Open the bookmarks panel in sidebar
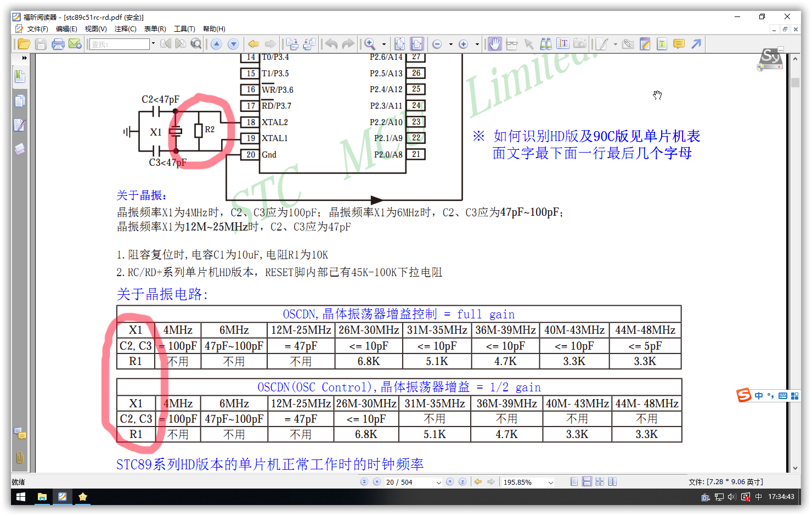 pyautogui.click(x=20, y=76)
